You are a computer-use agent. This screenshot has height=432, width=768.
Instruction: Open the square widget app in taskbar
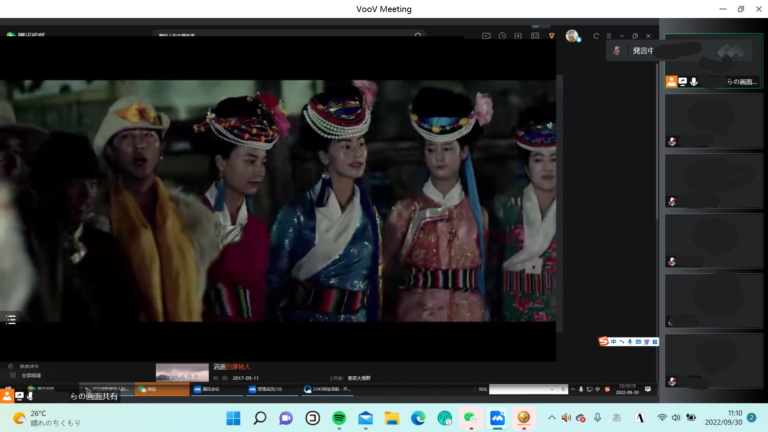click(x=312, y=418)
